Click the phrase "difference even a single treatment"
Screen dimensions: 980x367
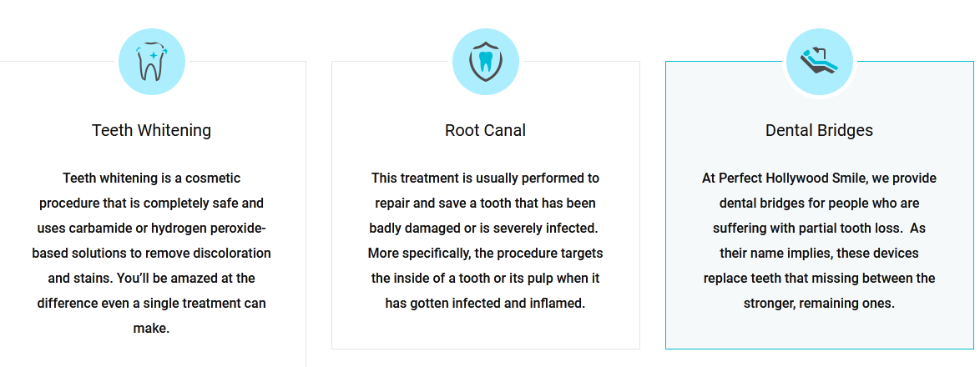tap(140, 304)
